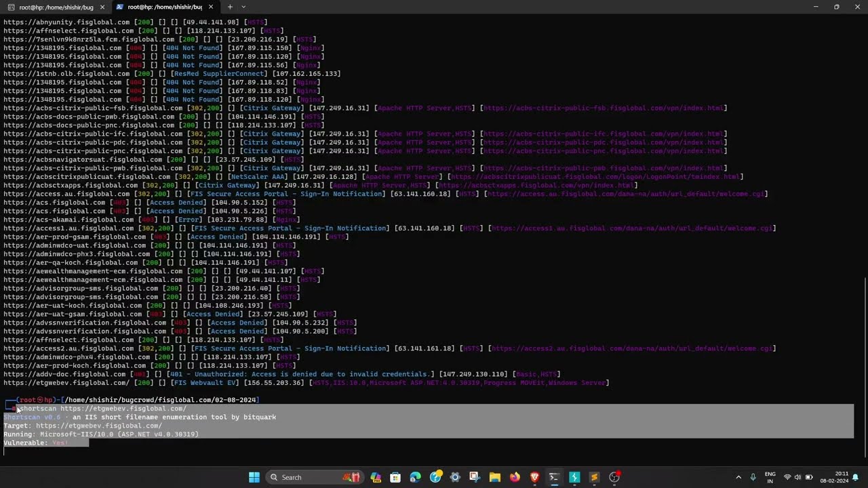Switch the ENG IN input language indicator

770,477
